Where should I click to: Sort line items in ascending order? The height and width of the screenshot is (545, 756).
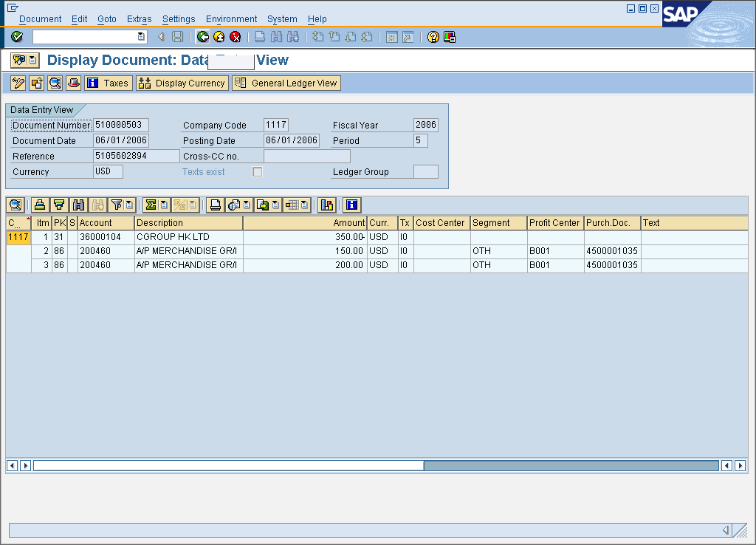[x=40, y=205]
